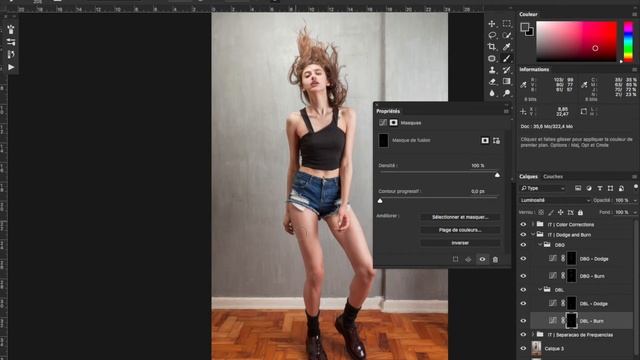640x360 pixels.
Task: Hide the Calque 3 layer
Action: tap(523, 349)
